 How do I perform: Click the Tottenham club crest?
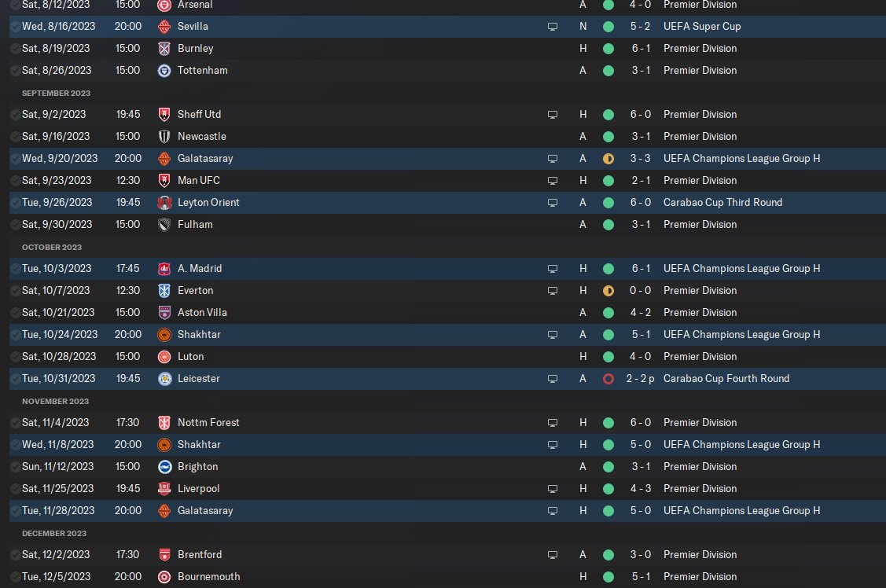coord(164,71)
